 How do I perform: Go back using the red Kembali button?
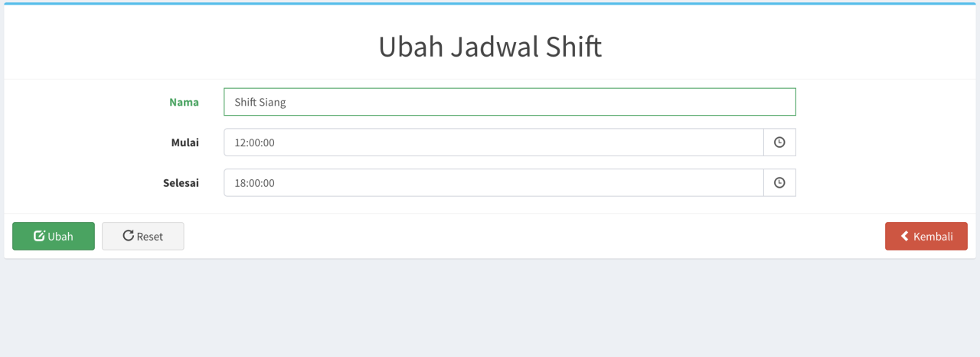click(926, 236)
